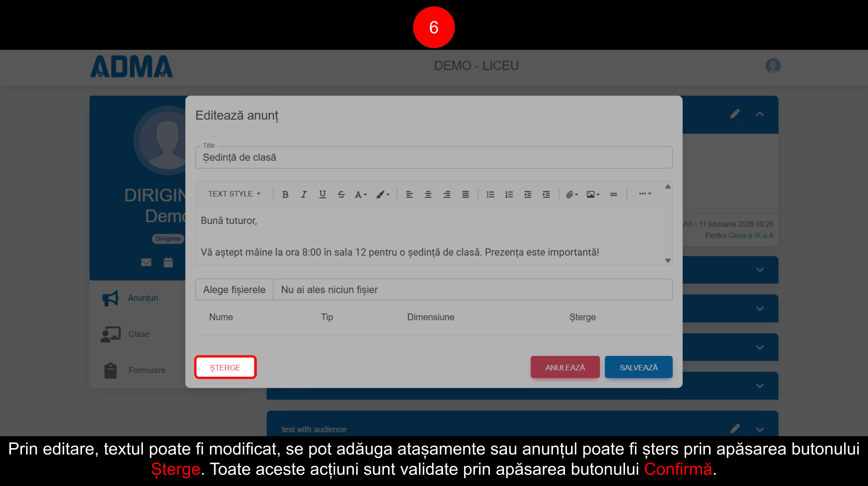
Task: Insert a numbered list
Action: [x=509, y=194]
